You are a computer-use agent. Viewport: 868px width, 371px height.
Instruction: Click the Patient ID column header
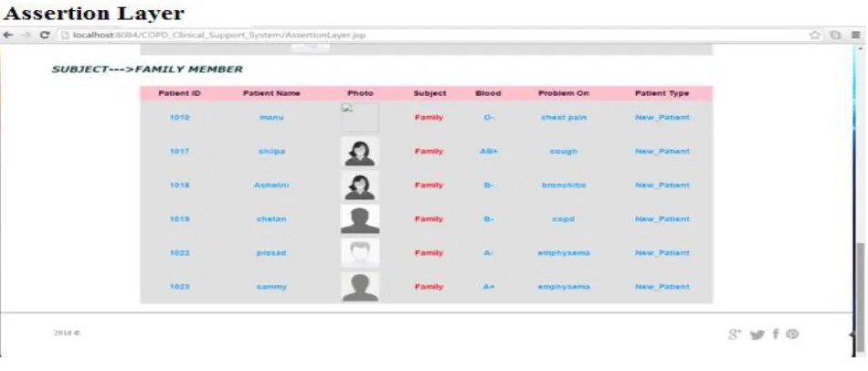(179, 93)
